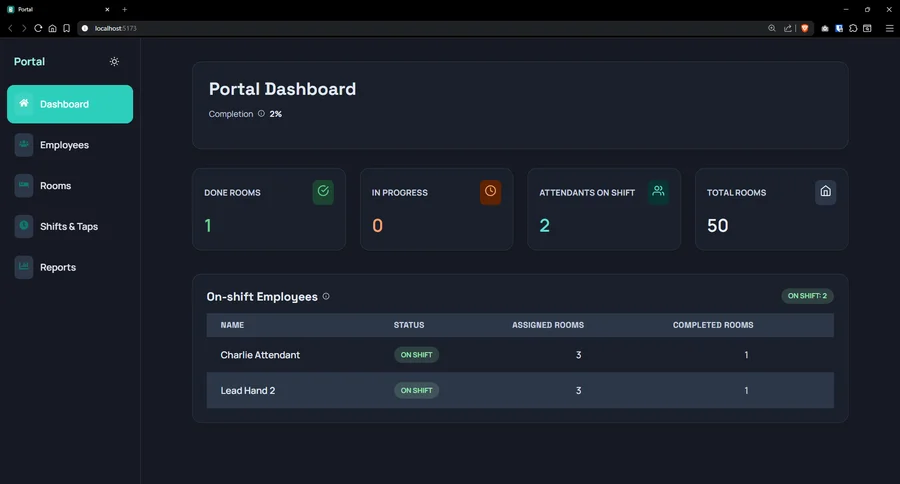900x484 pixels.
Task: Click the COMPLETED ROOMS column header
Action: click(x=713, y=325)
